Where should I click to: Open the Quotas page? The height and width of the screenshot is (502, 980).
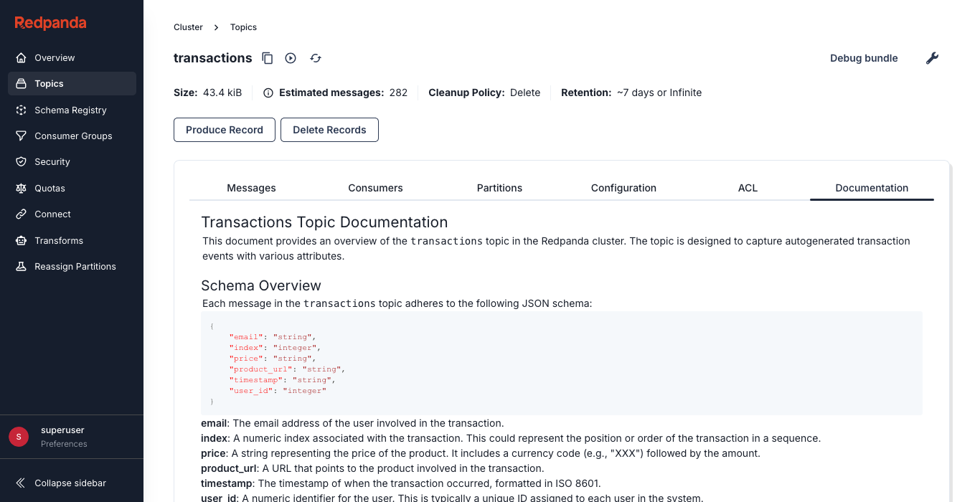(x=50, y=188)
